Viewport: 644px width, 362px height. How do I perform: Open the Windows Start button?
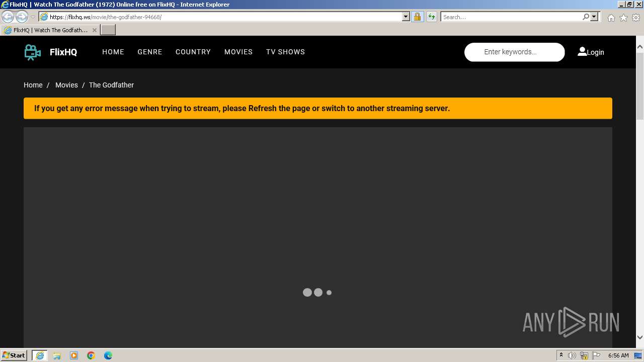pos(14,355)
